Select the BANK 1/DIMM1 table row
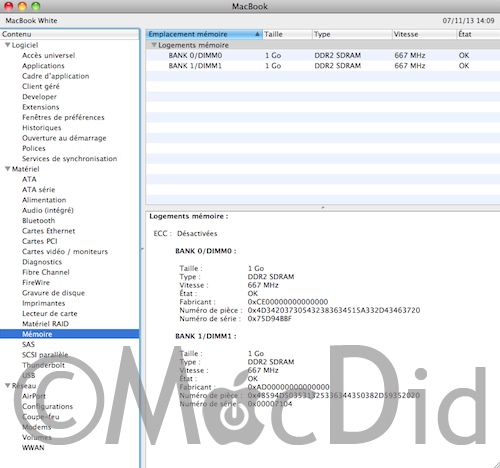Screen dimensions: 500x468 point(323,66)
